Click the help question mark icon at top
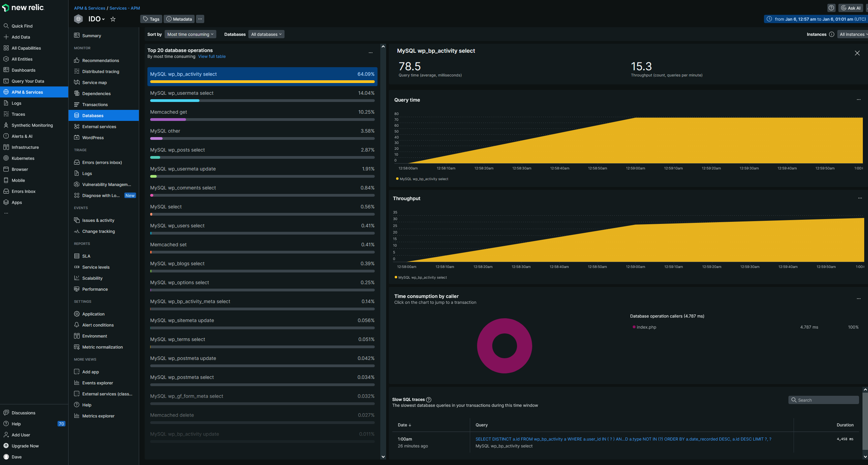This screenshot has width=868, height=465. point(831,8)
